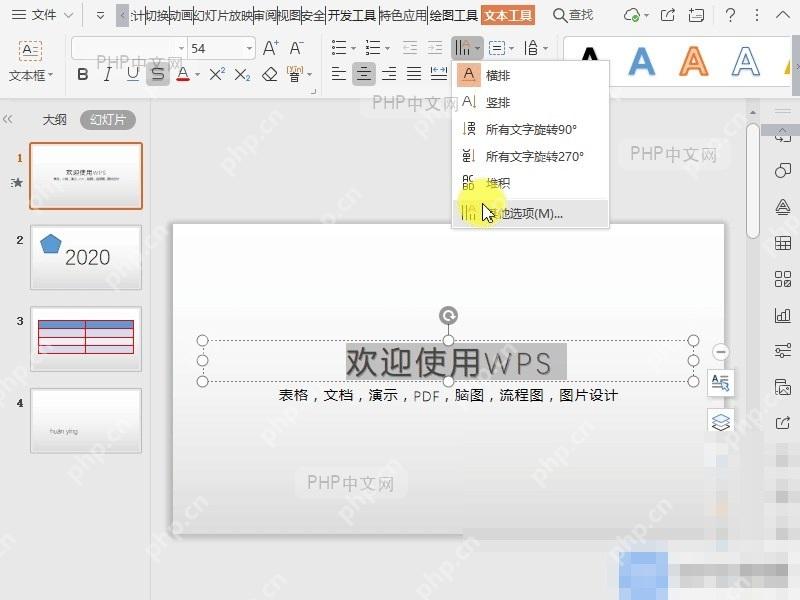Open font color dropdown arrow
The image size is (800, 600).
point(197,76)
